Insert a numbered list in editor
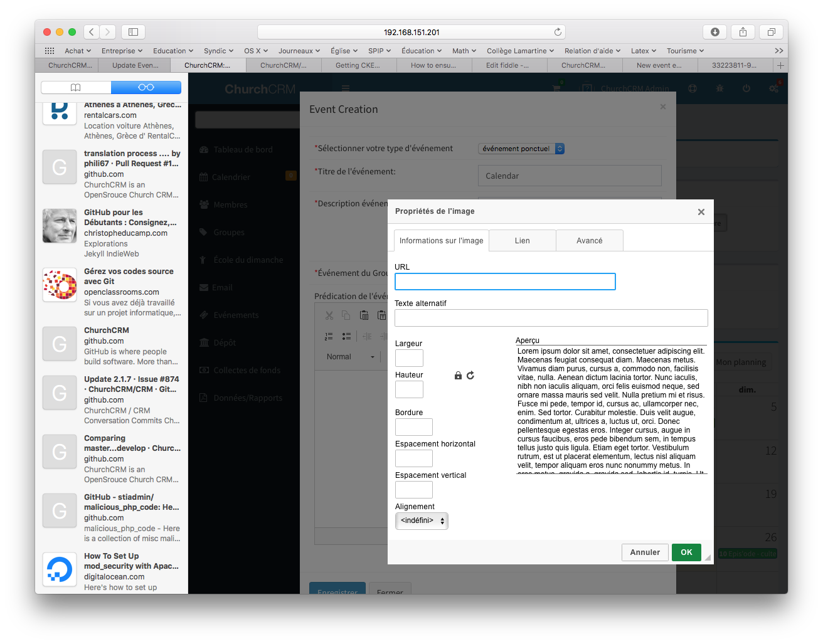The image size is (823, 644). (x=329, y=337)
